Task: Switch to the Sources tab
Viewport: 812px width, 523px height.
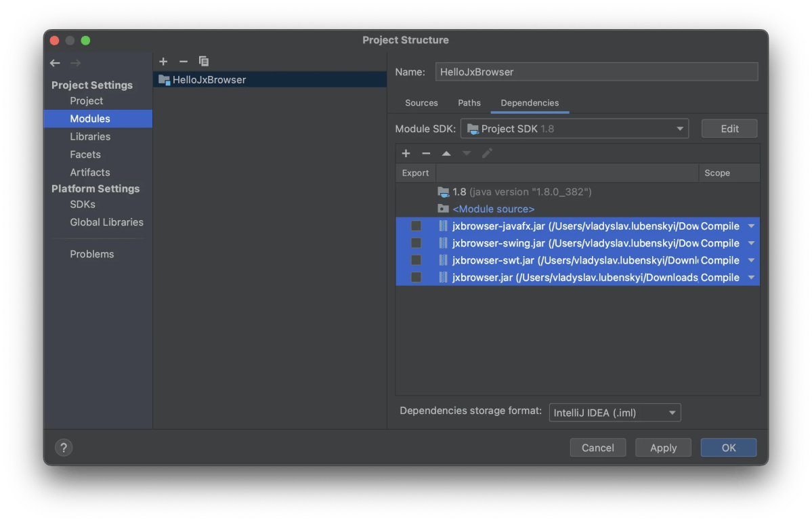Action: click(x=421, y=103)
